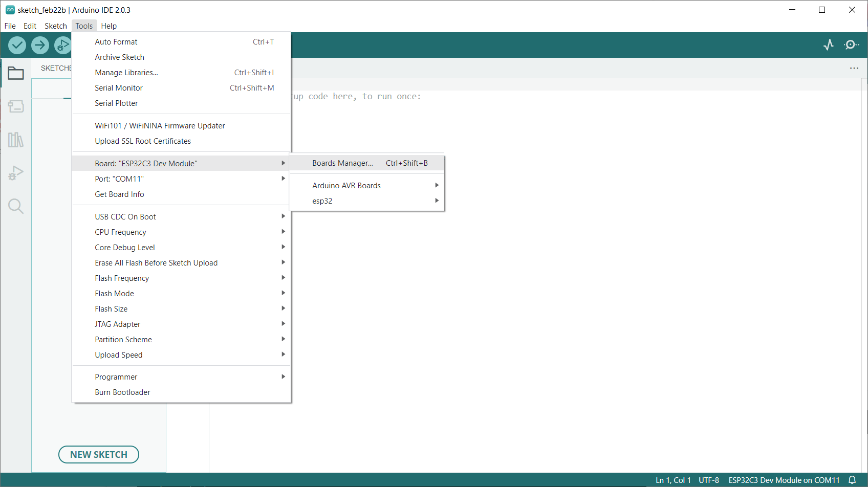The width and height of the screenshot is (868, 487).
Task: Open the File menu
Action: click(x=10, y=26)
